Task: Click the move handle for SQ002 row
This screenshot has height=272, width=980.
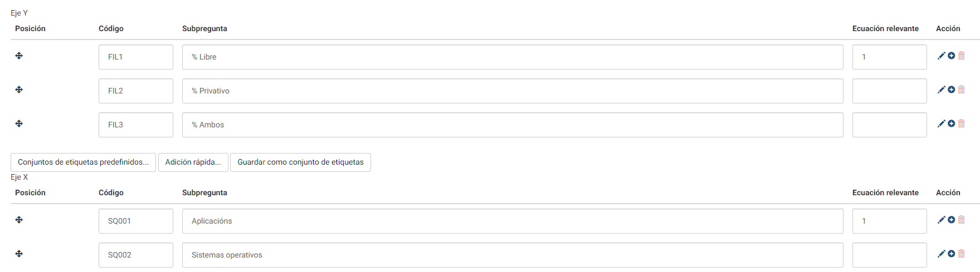Action: click(x=19, y=254)
